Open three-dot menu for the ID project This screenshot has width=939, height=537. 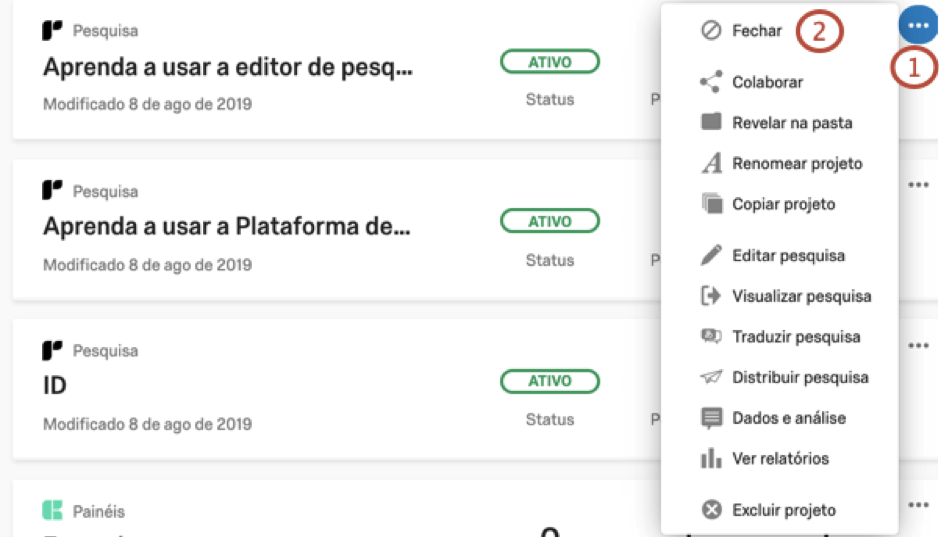tap(918, 345)
